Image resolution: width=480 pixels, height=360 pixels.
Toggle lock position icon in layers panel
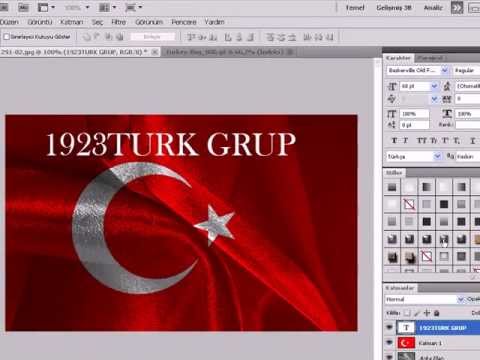click(x=427, y=313)
